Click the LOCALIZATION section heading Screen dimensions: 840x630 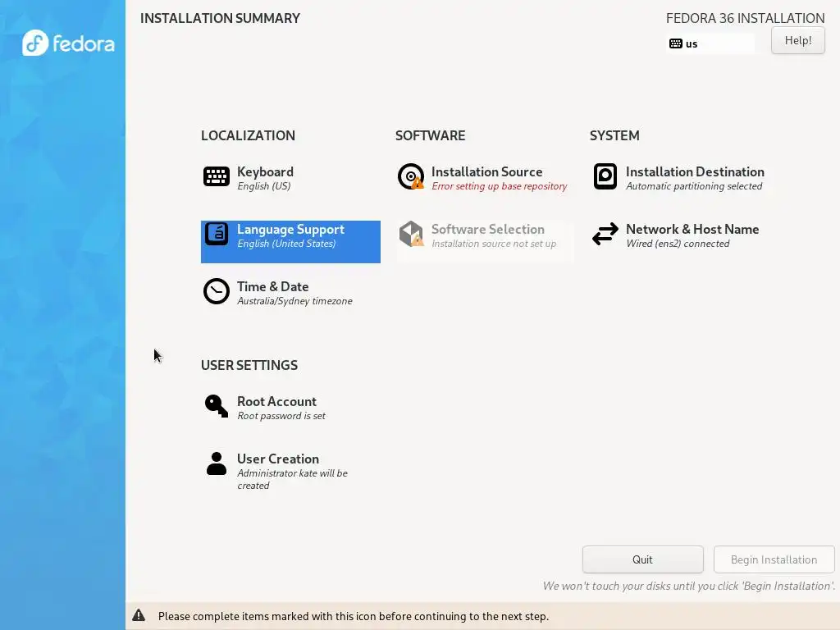(x=248, y=135)
